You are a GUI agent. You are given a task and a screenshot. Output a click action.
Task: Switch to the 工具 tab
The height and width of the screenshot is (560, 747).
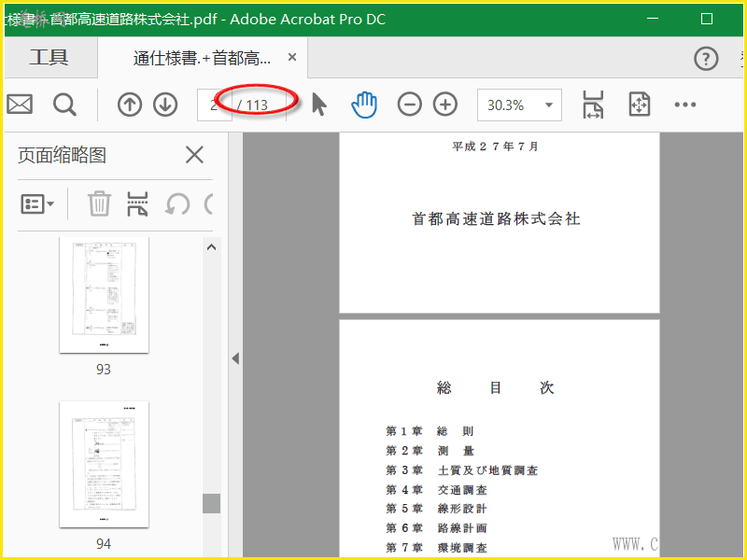pyautogui.click(x=49, y=58)
